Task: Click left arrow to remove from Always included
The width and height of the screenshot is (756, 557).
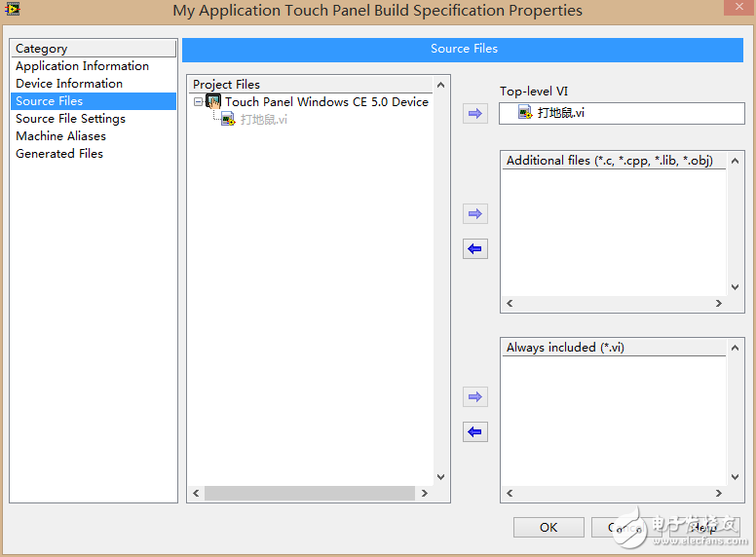Action: (475, 431)
